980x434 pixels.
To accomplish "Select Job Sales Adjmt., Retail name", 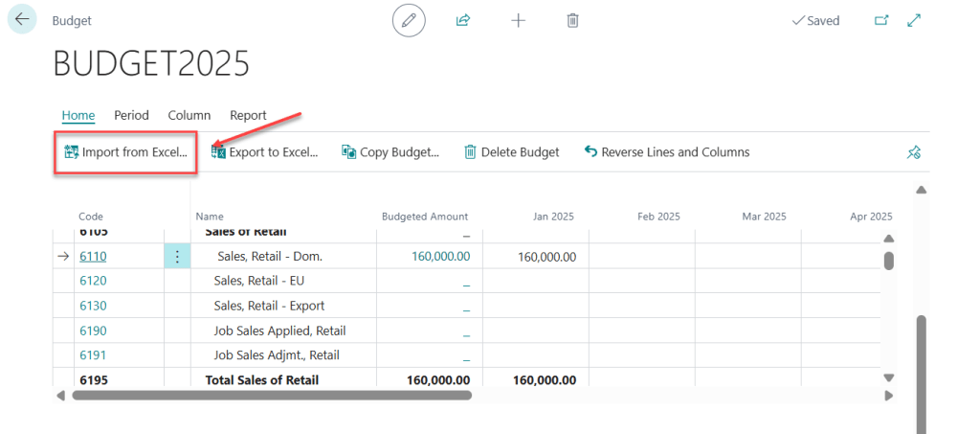I will pos(277,355).
